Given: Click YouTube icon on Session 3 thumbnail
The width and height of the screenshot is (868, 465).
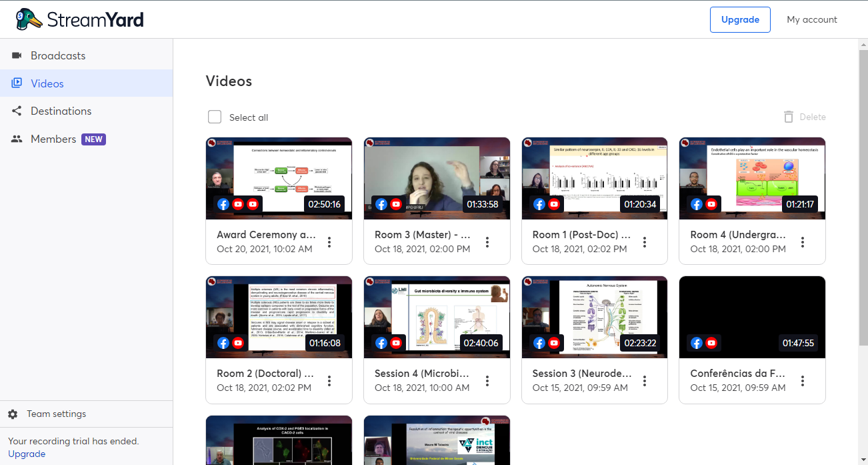Looking at the screenshot, I should coord(554,343).
